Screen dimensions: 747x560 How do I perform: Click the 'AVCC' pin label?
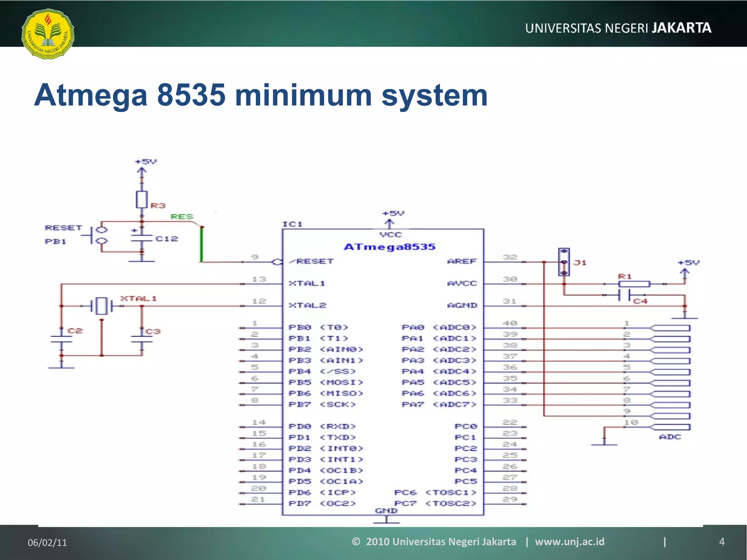[462, 283]
